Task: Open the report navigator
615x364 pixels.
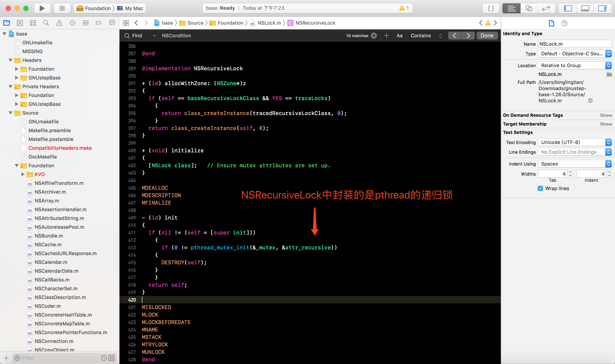Action: pyautogui.click(x=112, y=23)
